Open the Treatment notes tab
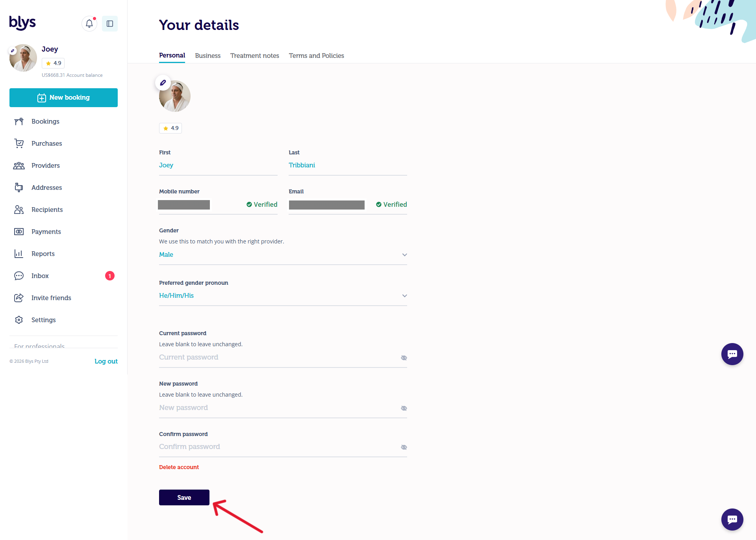 255,56
